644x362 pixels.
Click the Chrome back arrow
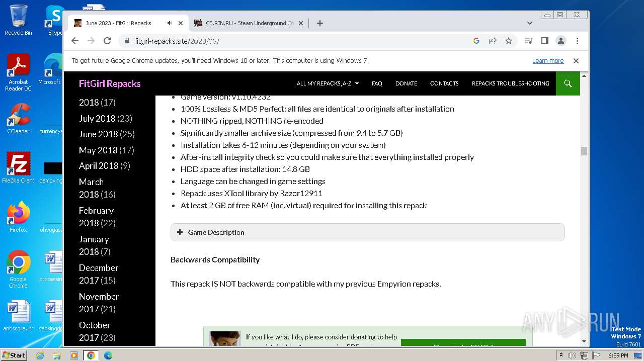pyautogui.click(x=75, y=41)
